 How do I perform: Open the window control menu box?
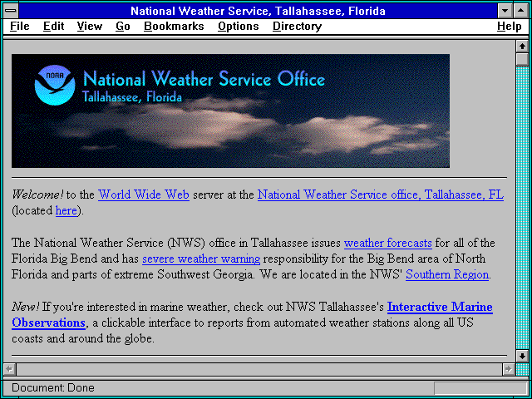(x=11, y=11)
